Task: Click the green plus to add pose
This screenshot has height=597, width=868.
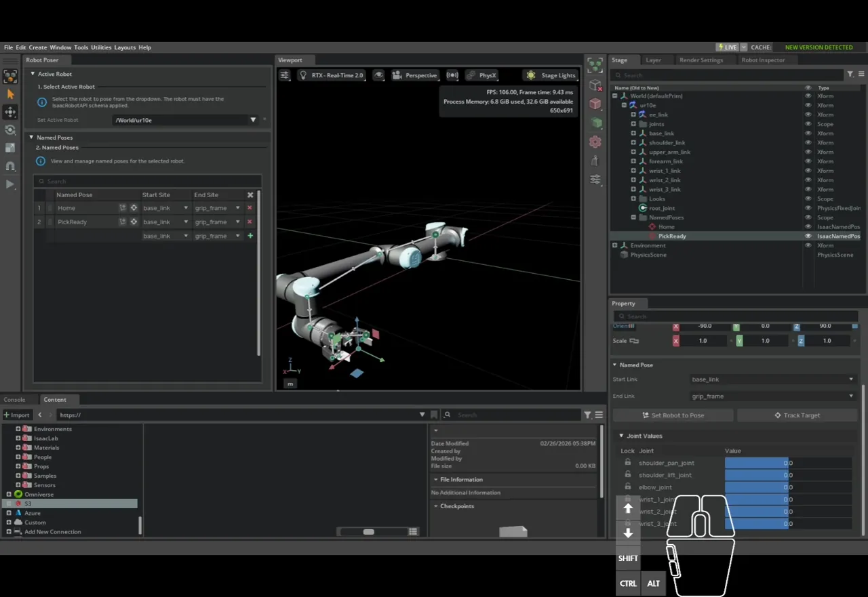Action: pyautogui.click(x=250, y=236)
